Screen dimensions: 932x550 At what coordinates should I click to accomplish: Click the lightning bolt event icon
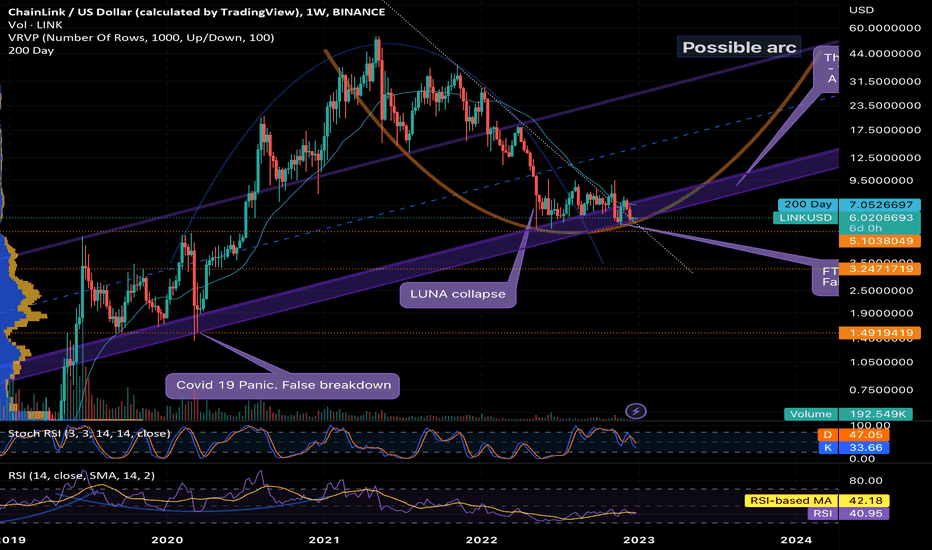coord(636,411)
